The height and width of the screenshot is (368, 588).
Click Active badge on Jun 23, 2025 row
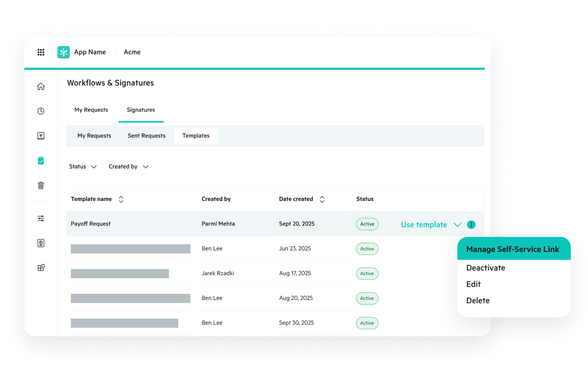click(367, 249)
